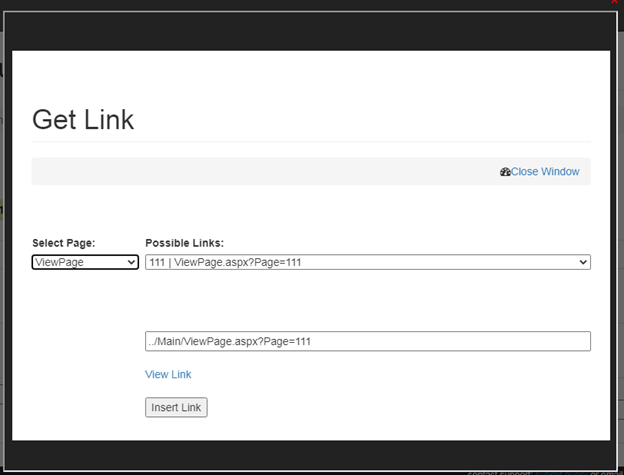The height and width of the screenshot is (475, 624).
Task: Open the View Link hyperlink
Action: pyautogui.click(x=168, y=374)
